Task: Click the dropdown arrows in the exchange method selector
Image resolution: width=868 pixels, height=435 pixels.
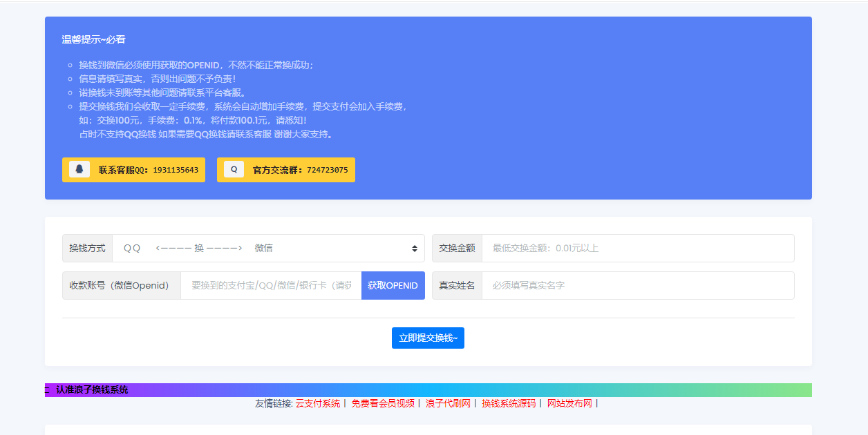Action: coord(415,248)
